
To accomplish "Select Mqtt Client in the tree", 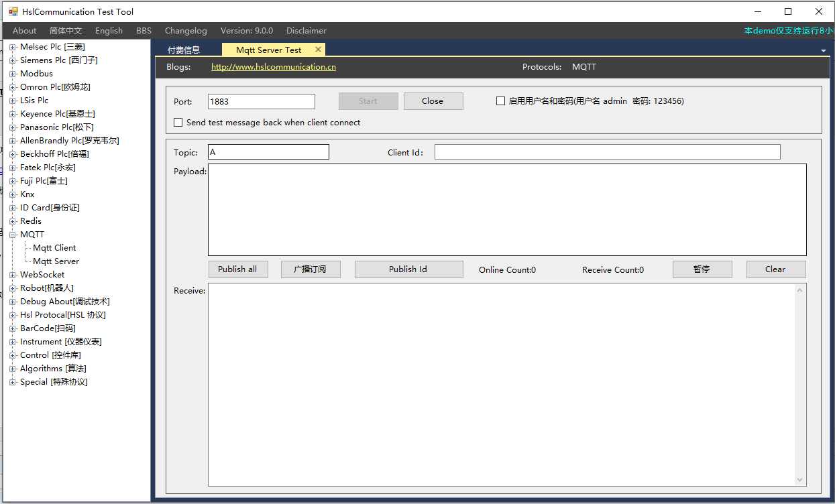I will [54, 248].
